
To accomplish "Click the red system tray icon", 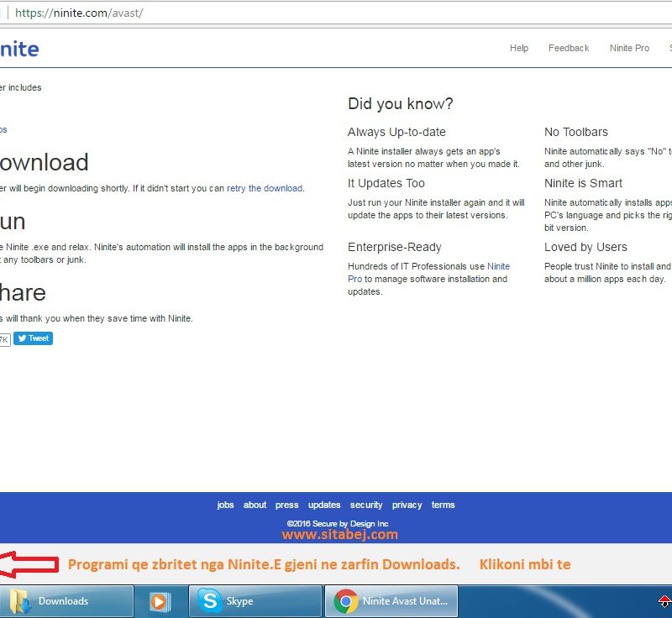I will (x=664, y=601).
